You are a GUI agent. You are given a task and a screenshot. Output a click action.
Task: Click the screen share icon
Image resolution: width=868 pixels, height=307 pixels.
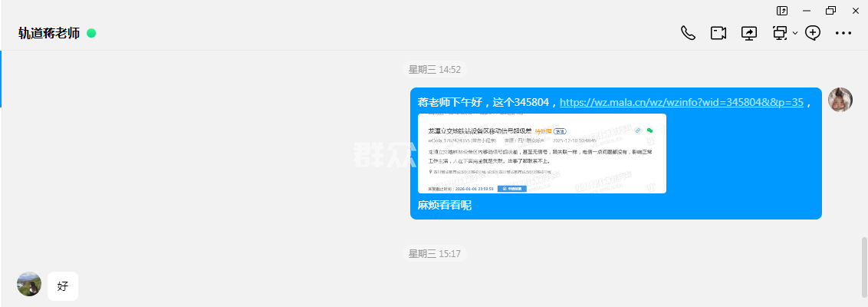[748, 33]
